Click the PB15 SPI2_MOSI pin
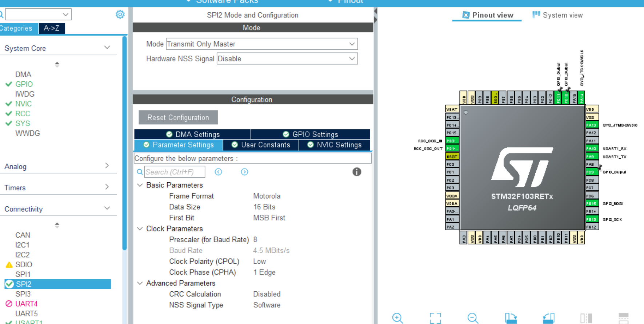The height and width of the screenshot is (324, 644). (x=592, y=203)
